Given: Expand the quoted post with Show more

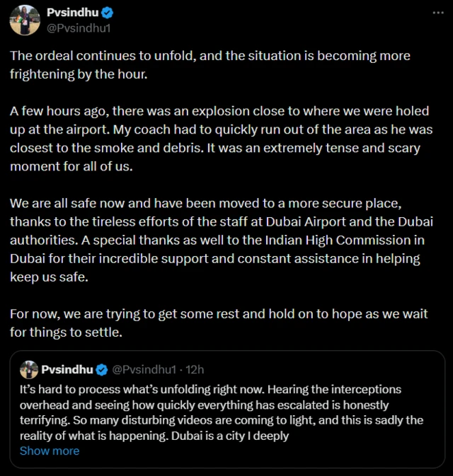Looking at the screenshot, I should [x=50, y=451].
